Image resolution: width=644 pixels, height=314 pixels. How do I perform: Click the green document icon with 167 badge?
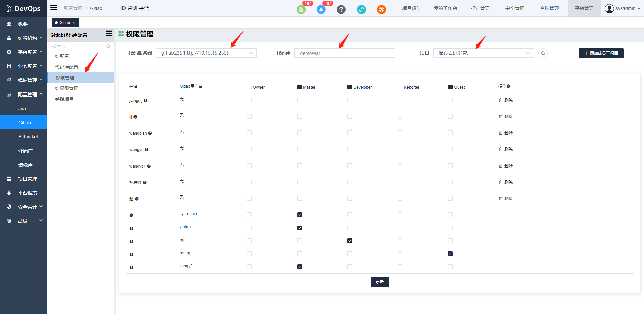click(x=301, y=9)
